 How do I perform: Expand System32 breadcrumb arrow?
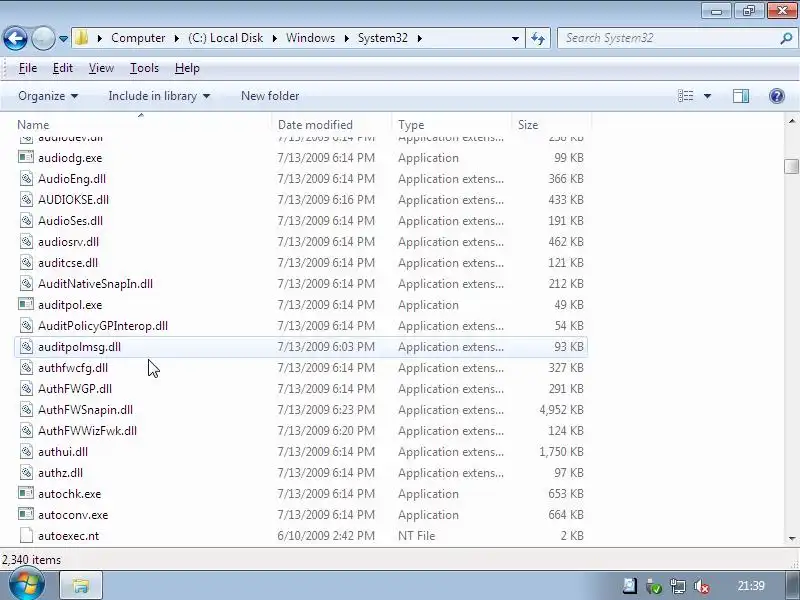(x=419, y=38)
